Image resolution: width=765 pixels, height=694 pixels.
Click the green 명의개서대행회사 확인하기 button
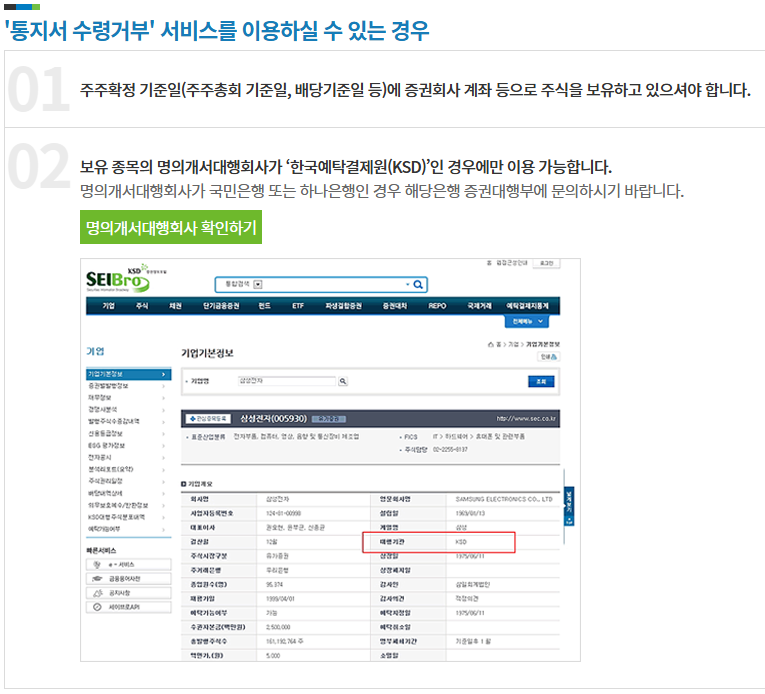[x=171, y=227]
